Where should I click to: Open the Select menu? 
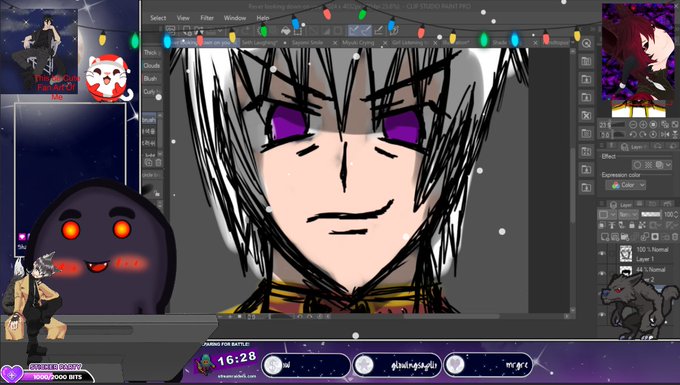click(158, 18)
